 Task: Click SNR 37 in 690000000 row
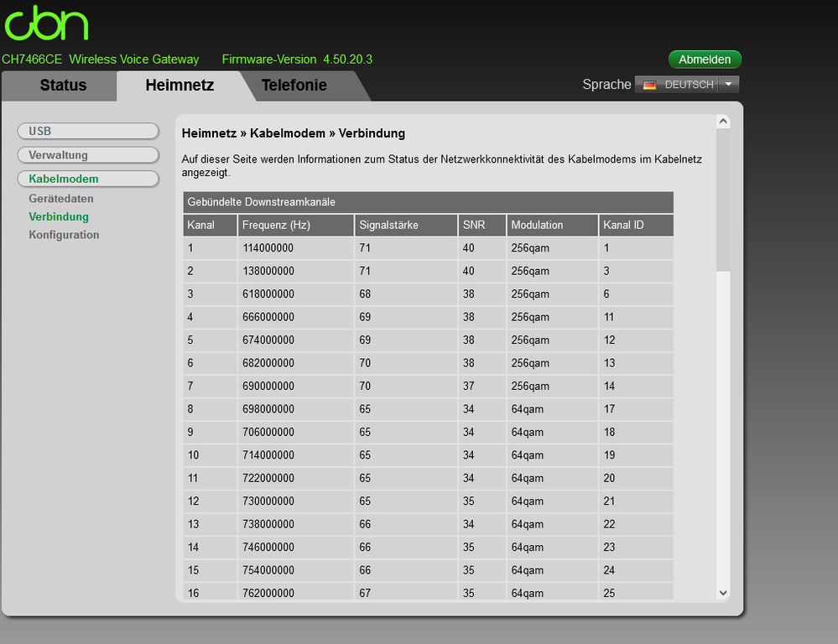pos(469,386)
